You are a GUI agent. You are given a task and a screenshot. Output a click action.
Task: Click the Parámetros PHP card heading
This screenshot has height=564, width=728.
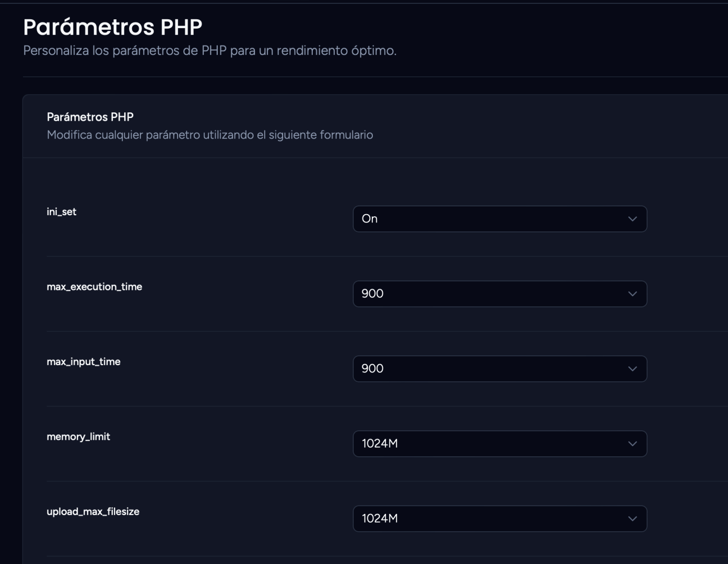point(90,117)
